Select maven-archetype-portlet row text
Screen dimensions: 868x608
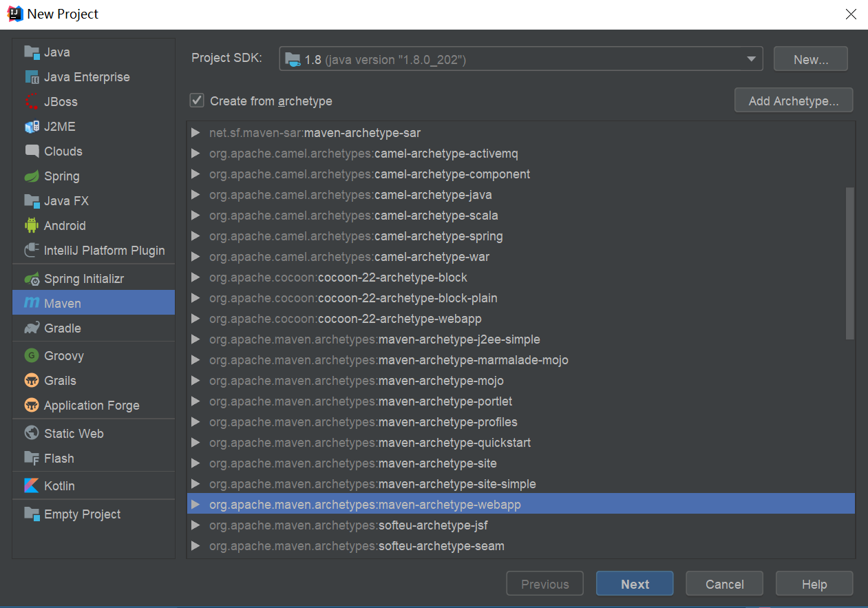tap(361, 401)
